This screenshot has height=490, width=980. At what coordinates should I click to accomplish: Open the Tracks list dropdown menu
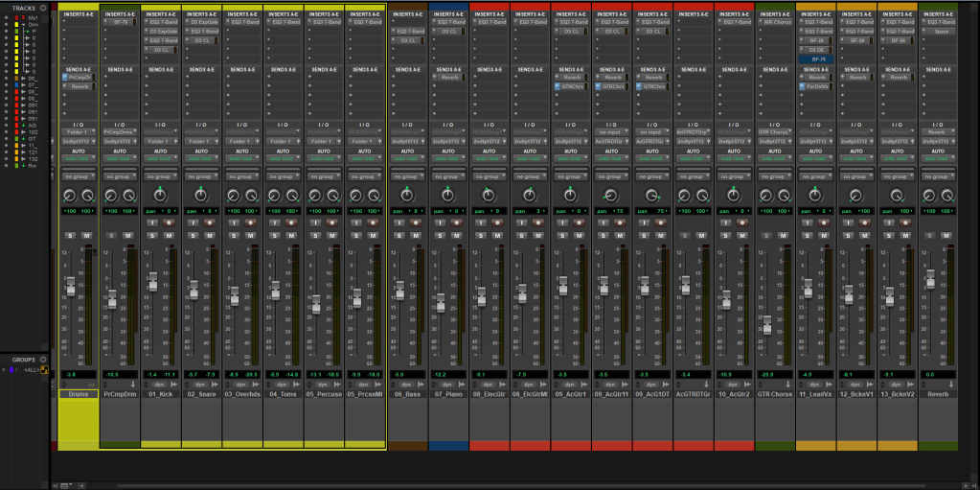pos(42,8)
